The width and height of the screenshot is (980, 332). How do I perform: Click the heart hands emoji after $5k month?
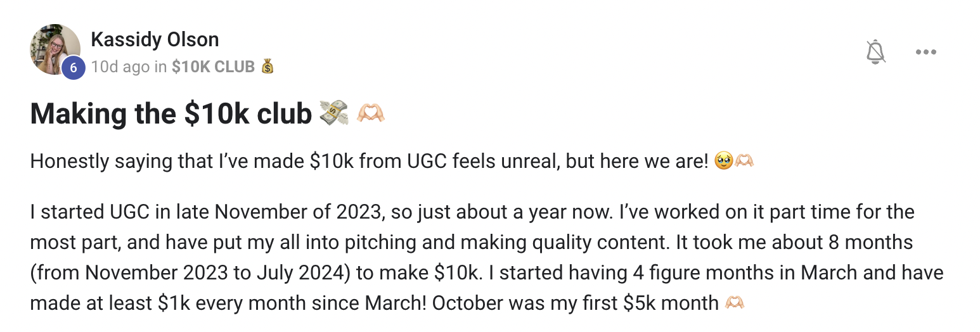pos(733,303)
